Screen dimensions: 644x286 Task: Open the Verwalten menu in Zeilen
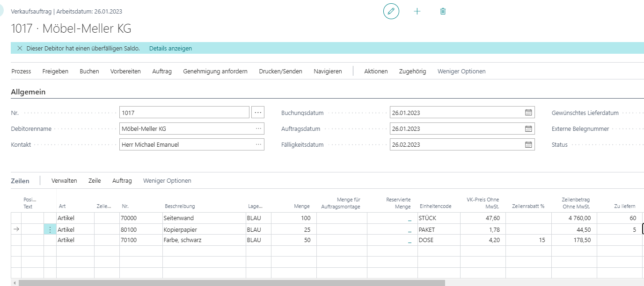coord(64,181)
